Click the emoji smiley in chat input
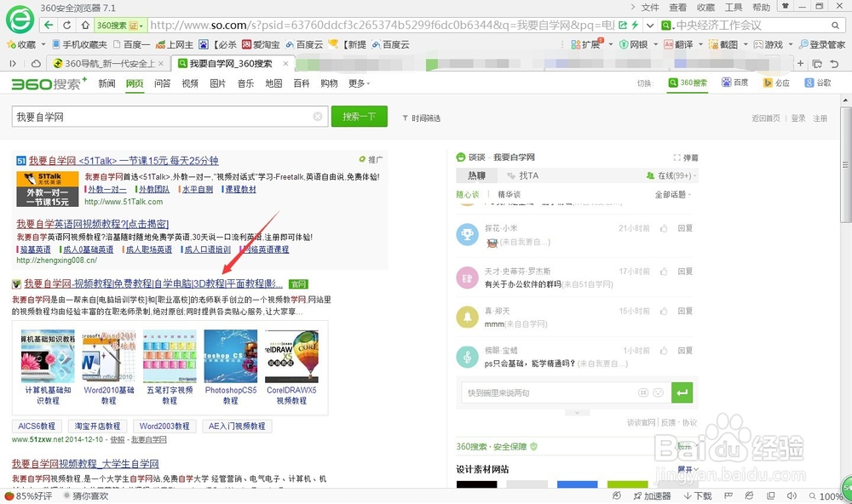Viewport: 852px width, 504px height. [x=658, y=392]
